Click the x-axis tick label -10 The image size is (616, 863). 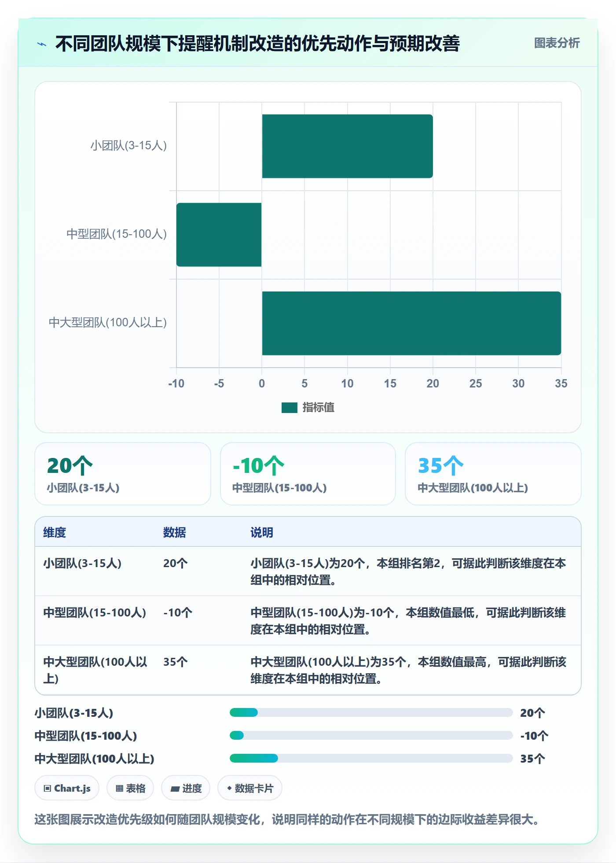tap(176, 384)
